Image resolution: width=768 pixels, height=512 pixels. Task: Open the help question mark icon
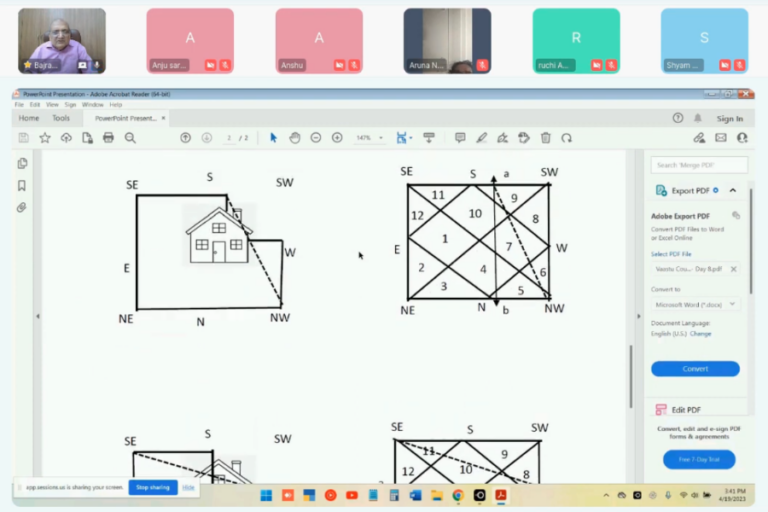(x=678, y=118)
